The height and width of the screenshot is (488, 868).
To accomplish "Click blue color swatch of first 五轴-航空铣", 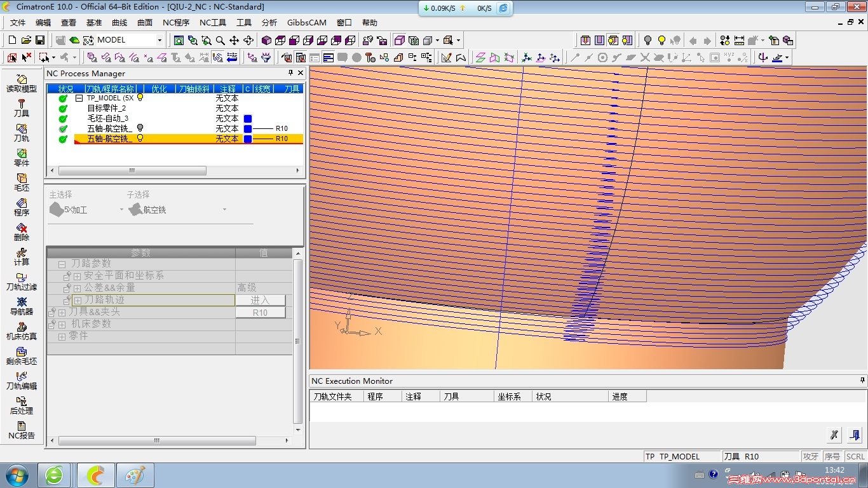I will pos(248,129).
